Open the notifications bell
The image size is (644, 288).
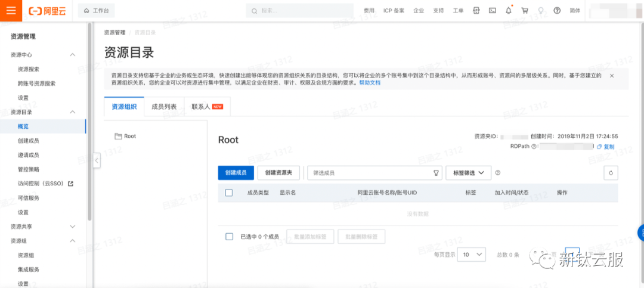(509, 11)
